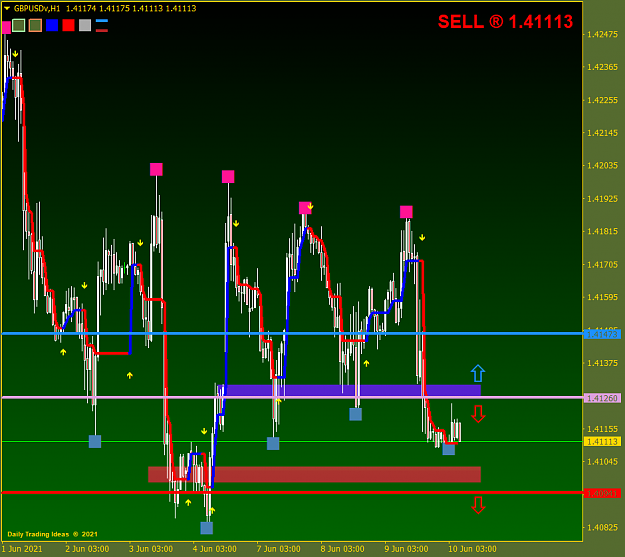Click the 1.42035 price scale label

(x=602, y=165)
